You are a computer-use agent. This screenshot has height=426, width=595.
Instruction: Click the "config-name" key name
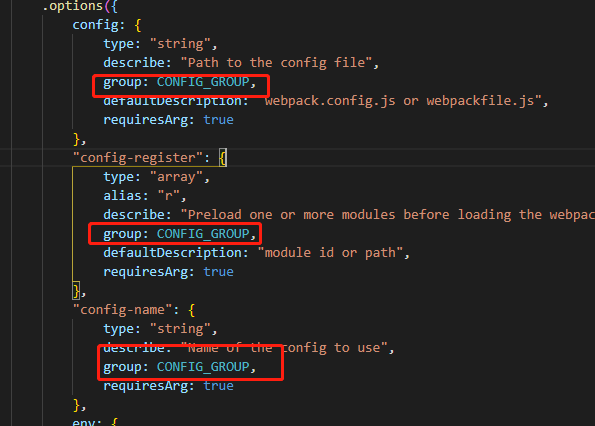click(123, 310)
